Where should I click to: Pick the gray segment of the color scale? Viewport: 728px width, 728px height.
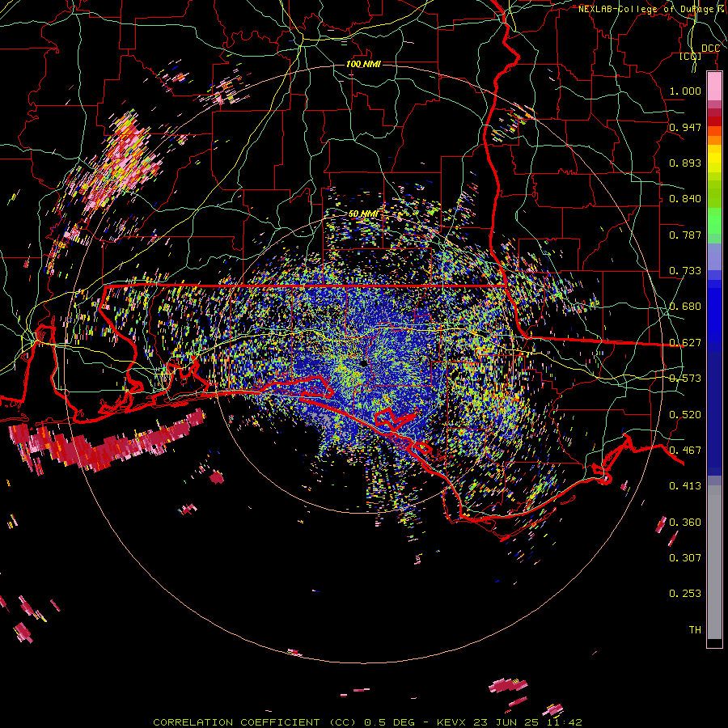coord(714,562)
